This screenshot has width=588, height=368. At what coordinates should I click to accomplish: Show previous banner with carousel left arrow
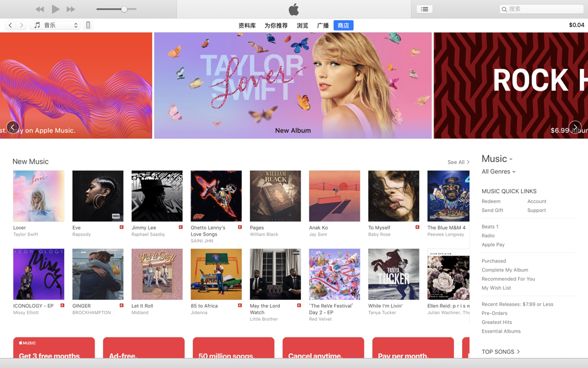pyautogui.click(x=13, y=128)
